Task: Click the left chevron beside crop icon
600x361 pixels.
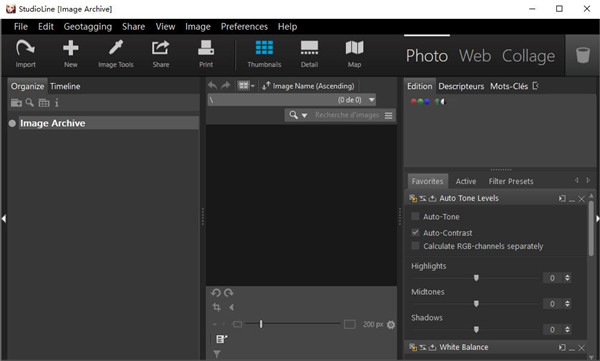Action: pyautogui.click(x=232, y=307)
